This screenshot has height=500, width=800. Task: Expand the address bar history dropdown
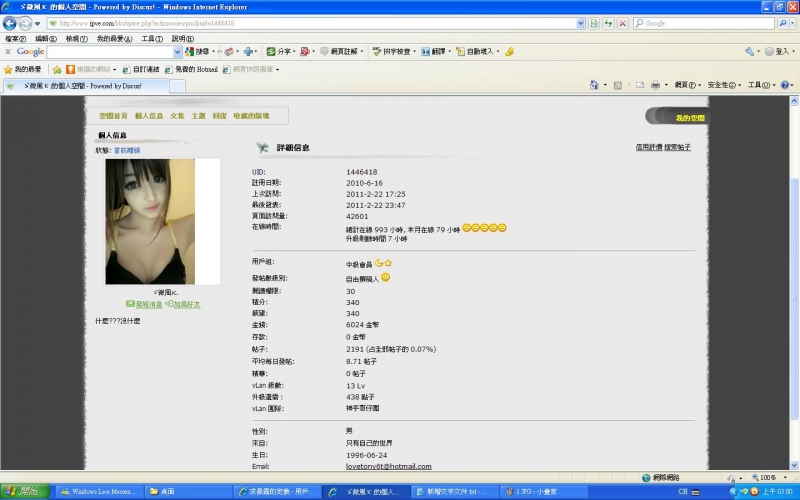(581, 23)
